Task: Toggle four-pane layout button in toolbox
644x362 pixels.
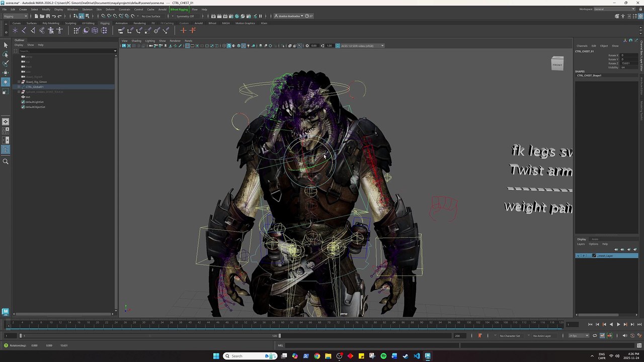Action: 6,131
